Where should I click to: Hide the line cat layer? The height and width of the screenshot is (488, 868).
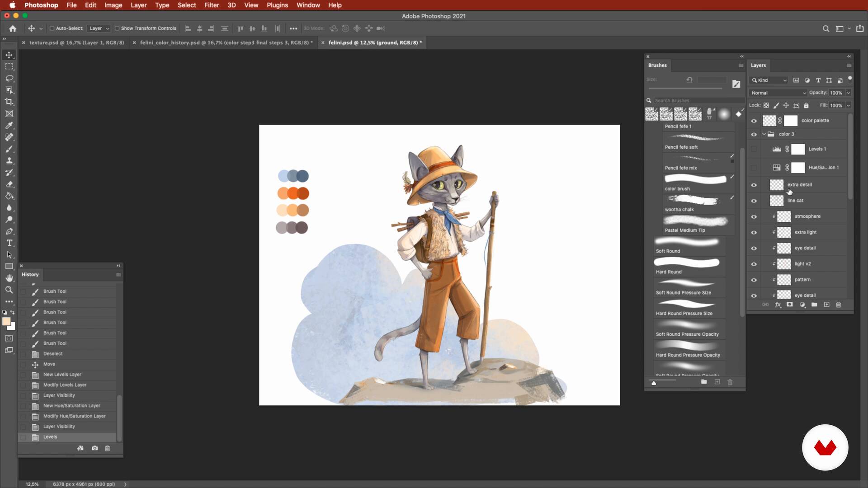[754, 201]
